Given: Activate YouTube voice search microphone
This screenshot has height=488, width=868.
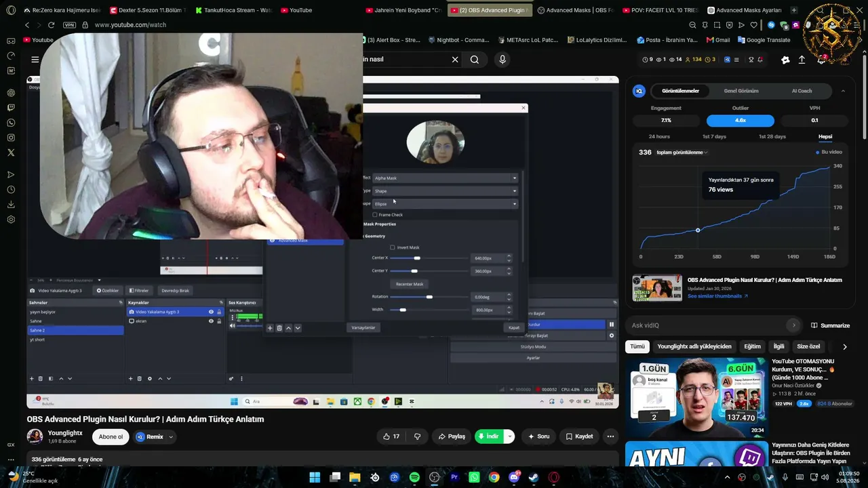Looking at the screenshot, I should pyautogui.click(x=502, y=60).
